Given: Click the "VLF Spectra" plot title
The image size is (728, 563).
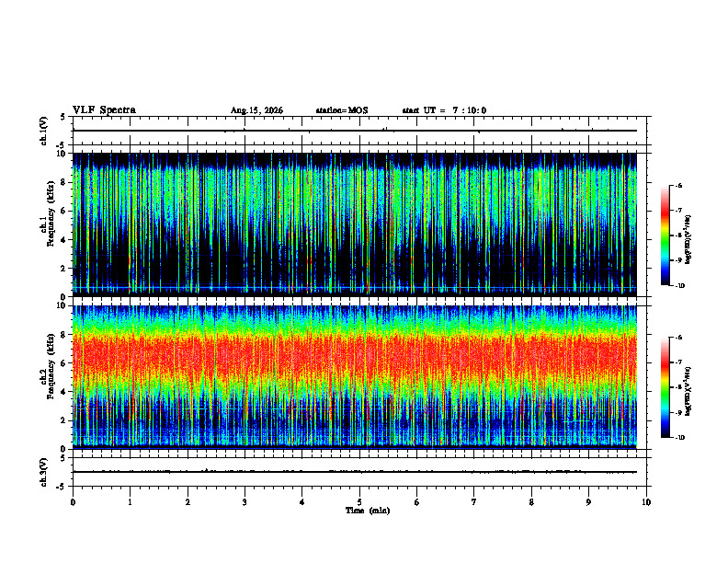Looking at the screenshot, I should [x=104, y=110].
